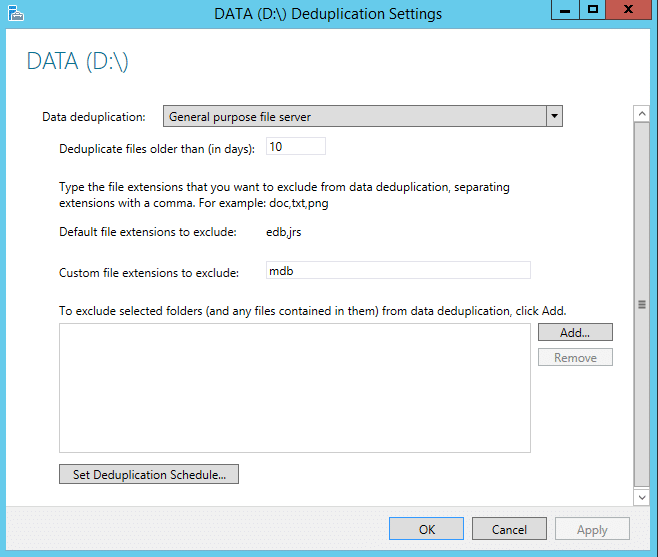The height and width of the screenshot is (557, 658).
Task: Confirm settings with the OK button
Action: (426, 529)
